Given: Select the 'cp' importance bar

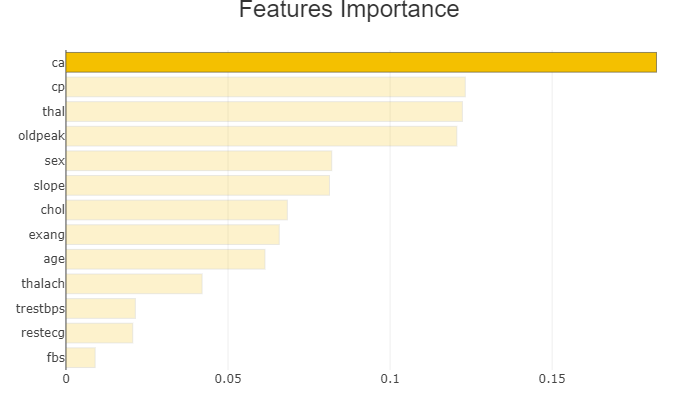Looking at the screenshot, I should tap(265, 87).
